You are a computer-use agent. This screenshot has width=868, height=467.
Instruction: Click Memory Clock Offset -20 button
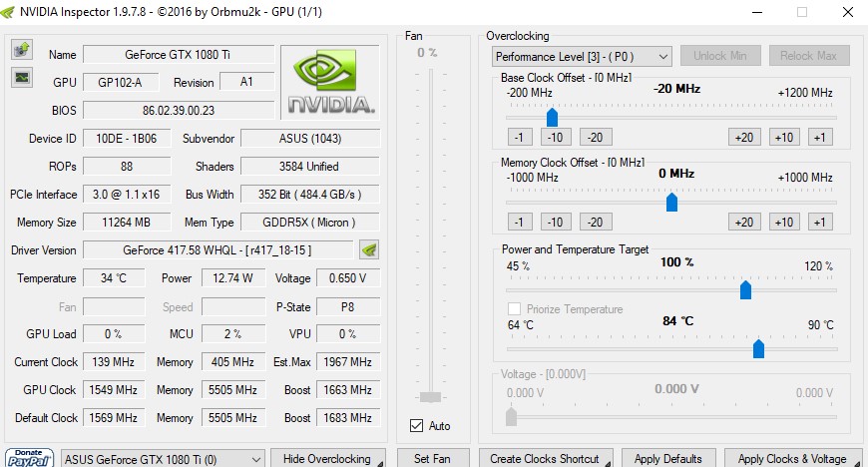click(595, 222)
